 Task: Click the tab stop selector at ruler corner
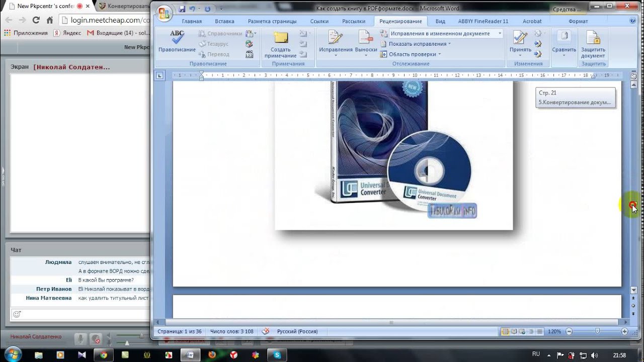(159, 75)
